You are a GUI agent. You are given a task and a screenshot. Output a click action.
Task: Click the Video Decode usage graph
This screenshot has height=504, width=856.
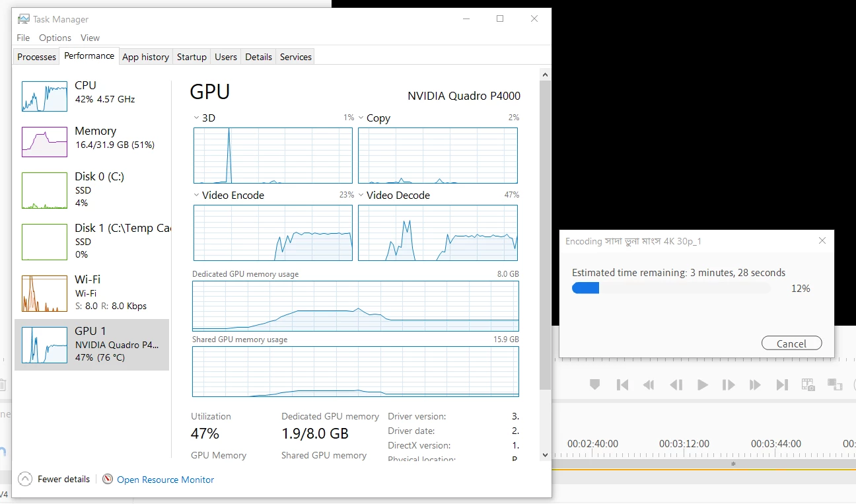[x=438, y=233]
